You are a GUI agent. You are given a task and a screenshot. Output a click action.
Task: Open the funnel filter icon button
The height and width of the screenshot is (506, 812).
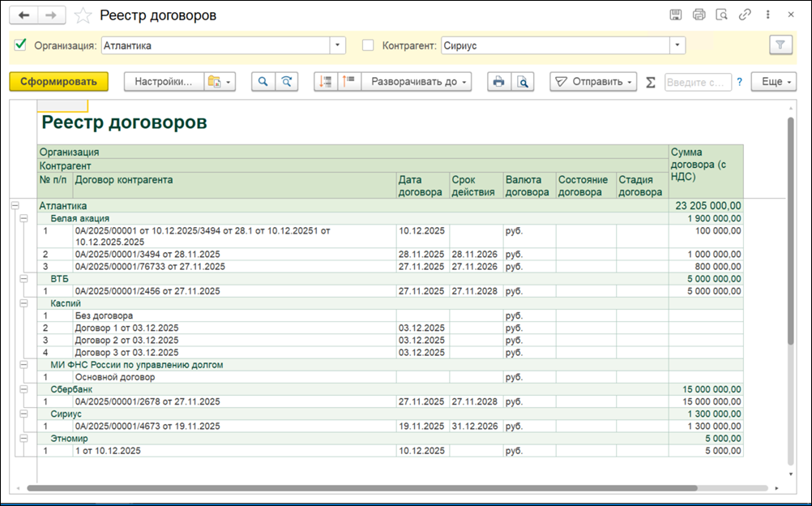coord(780,45)
